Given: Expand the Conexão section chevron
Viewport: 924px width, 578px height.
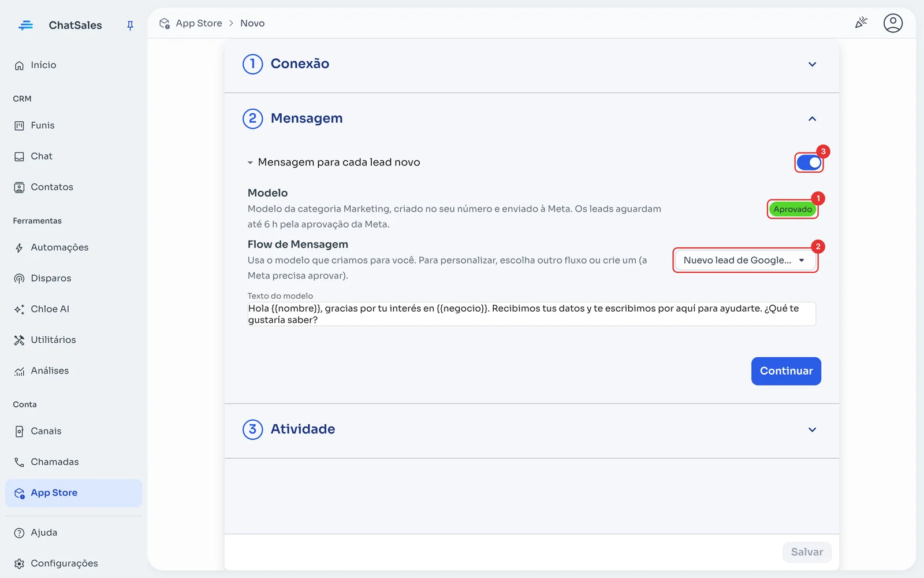Looking at the screenshot, I should pos(812,64).
